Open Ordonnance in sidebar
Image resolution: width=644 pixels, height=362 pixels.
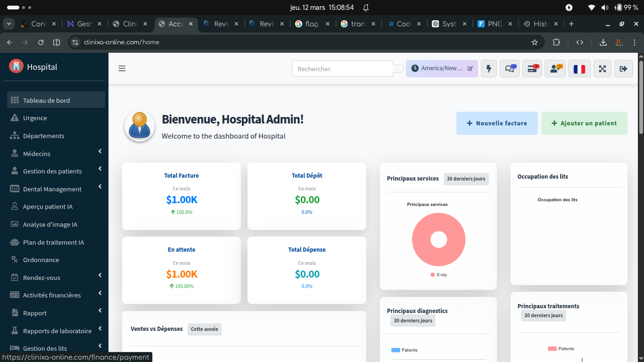click(x=41, y=260)
